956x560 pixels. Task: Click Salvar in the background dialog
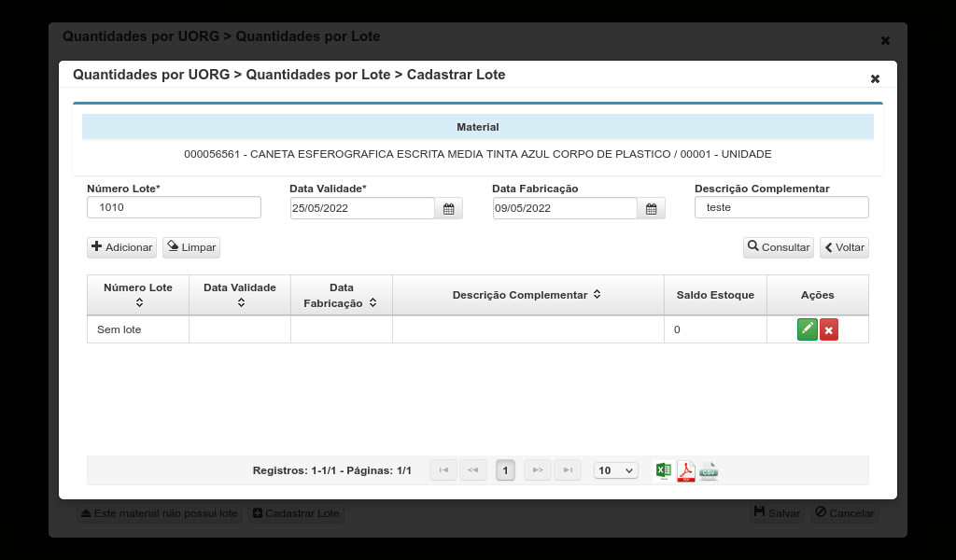(778, 513)
